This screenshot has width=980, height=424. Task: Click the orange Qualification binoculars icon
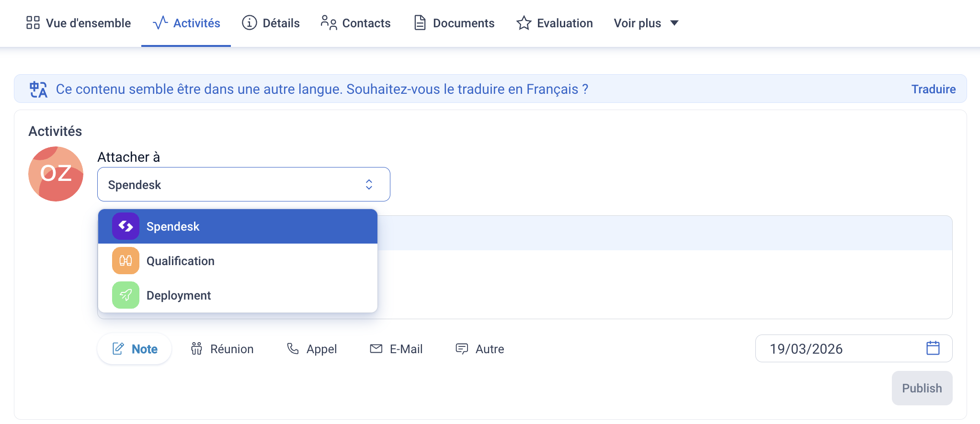pyautogui.click(x=125, y=261)
